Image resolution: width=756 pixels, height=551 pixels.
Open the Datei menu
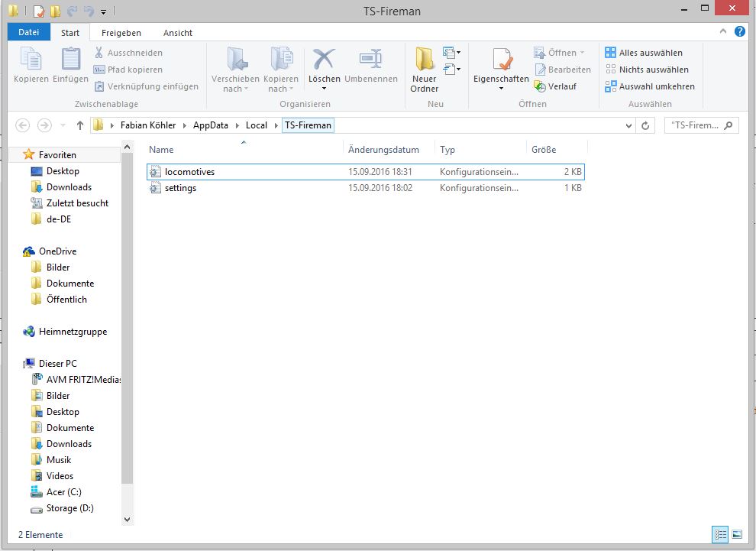pyautogui.click(x=28, y=33)
